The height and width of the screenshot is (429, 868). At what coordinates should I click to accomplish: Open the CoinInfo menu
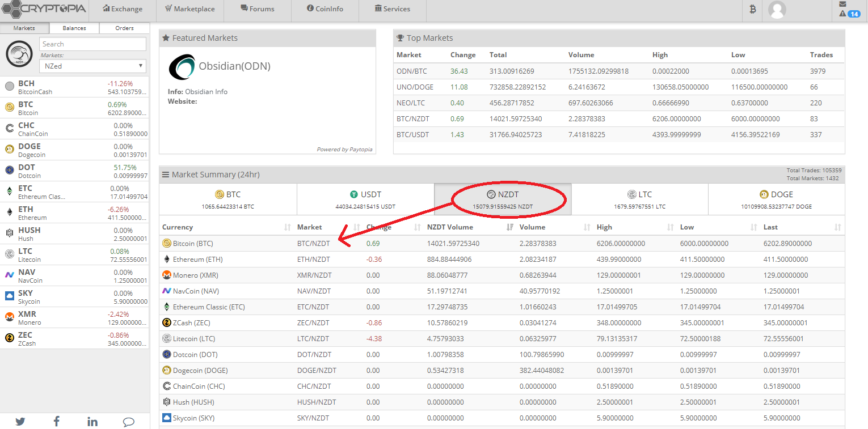(x=325, y=9)
